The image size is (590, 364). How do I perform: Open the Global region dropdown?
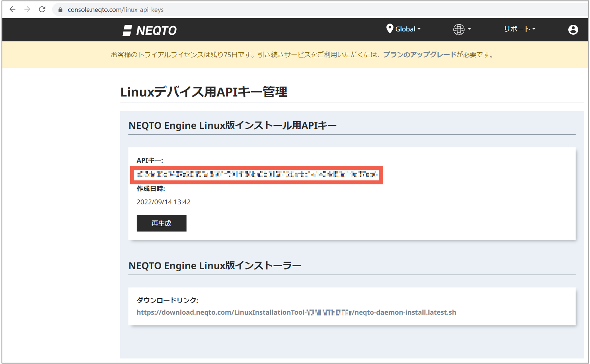pyautogui.click(x=406, y=29)
